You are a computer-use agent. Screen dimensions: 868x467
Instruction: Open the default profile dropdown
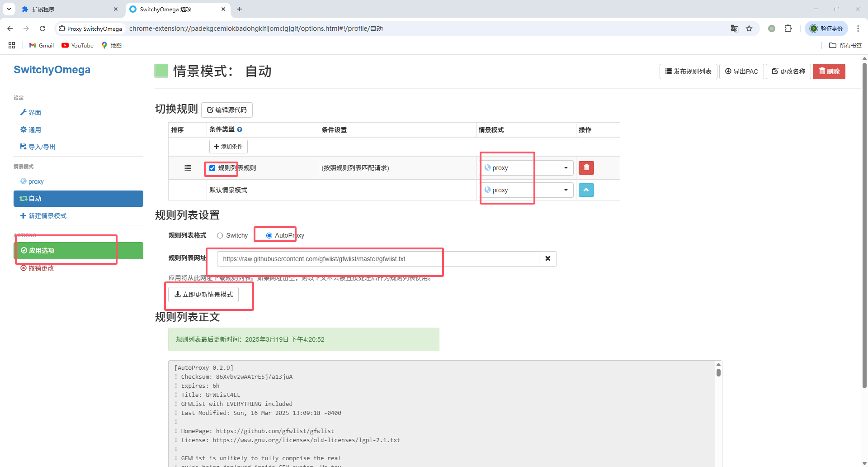(x=527, y=190)
